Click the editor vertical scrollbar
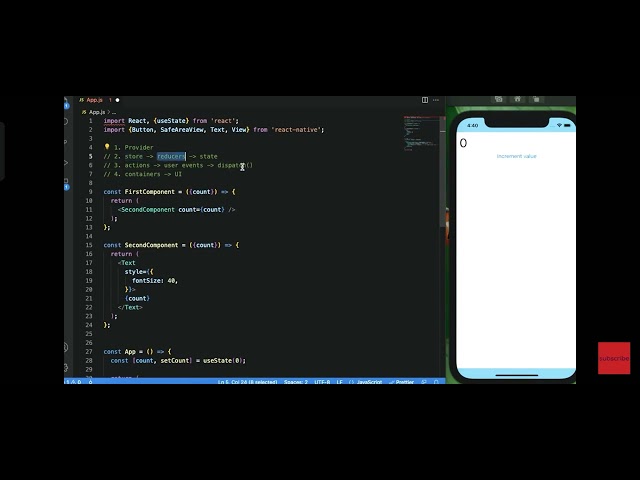Screen dimensions: 640x480 442,171
